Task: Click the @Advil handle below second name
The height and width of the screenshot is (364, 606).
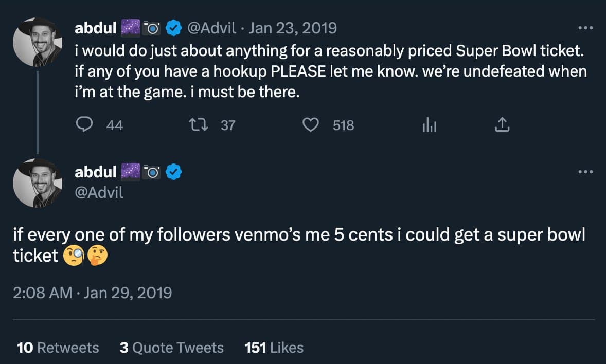Action: pyautogui.click(x=99, y=193)
